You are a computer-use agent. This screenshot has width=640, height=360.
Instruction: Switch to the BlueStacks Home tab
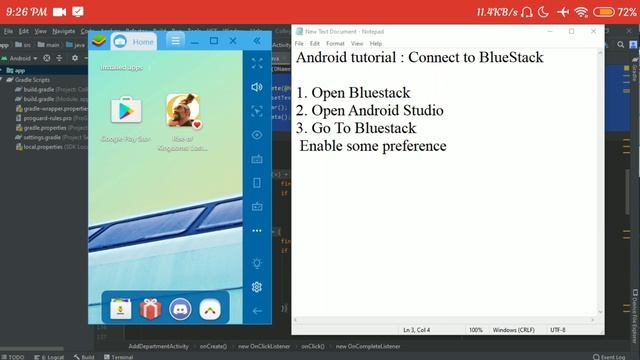click(x=134, y=42)
